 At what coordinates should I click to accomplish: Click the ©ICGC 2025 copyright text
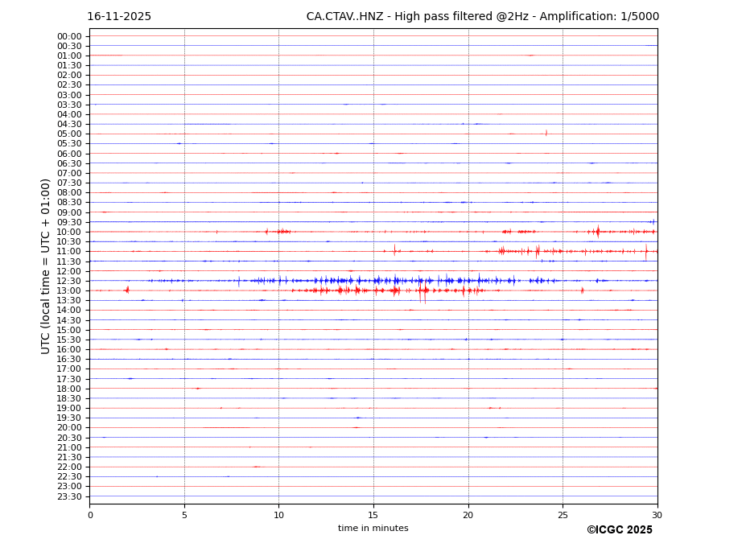[x=619, y=530]
